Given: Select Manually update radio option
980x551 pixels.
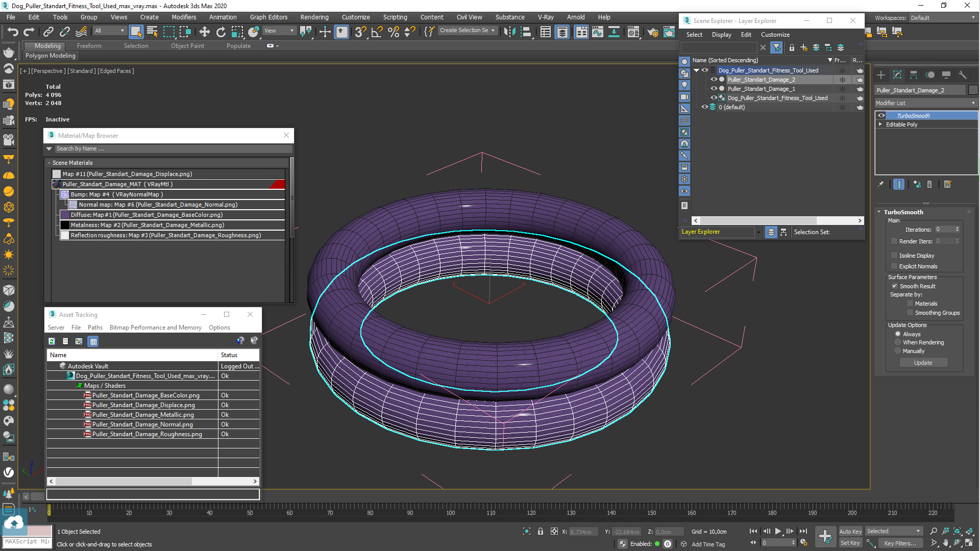Looking at the screenshot, I should pyautogui.click(x=898, y=350).
